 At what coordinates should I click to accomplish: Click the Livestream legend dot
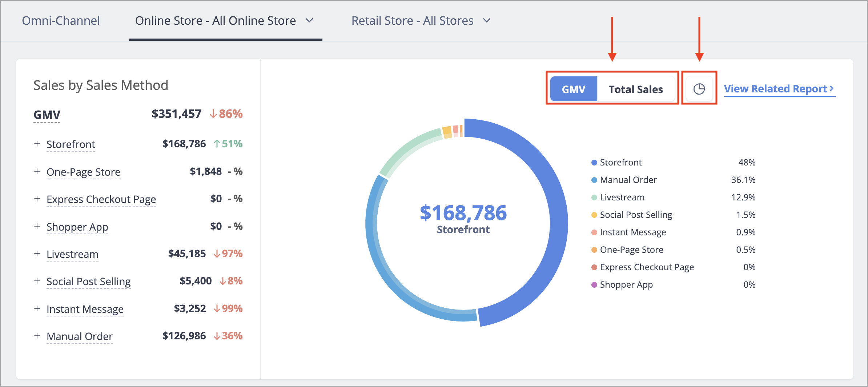tap(594, 198)
